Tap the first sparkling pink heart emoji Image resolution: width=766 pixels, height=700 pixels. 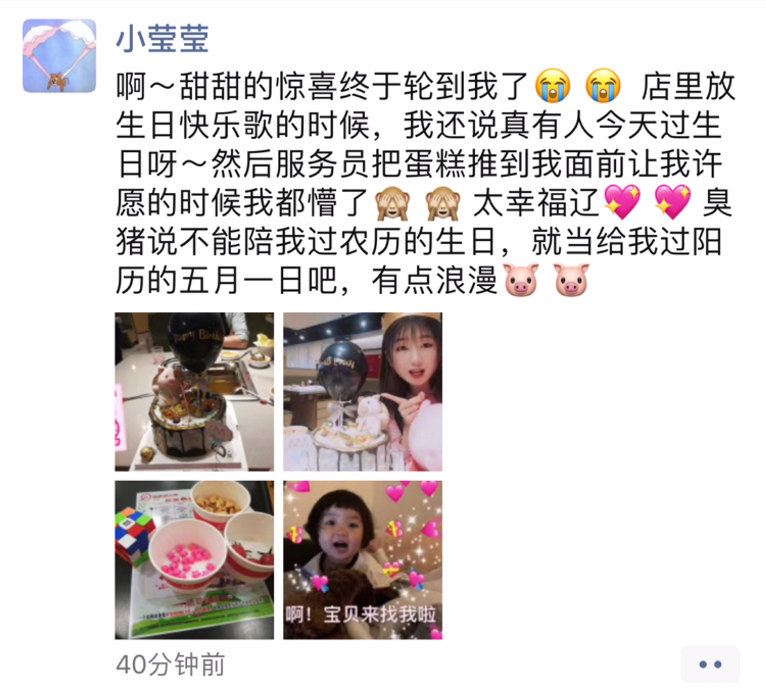point(622,202)
